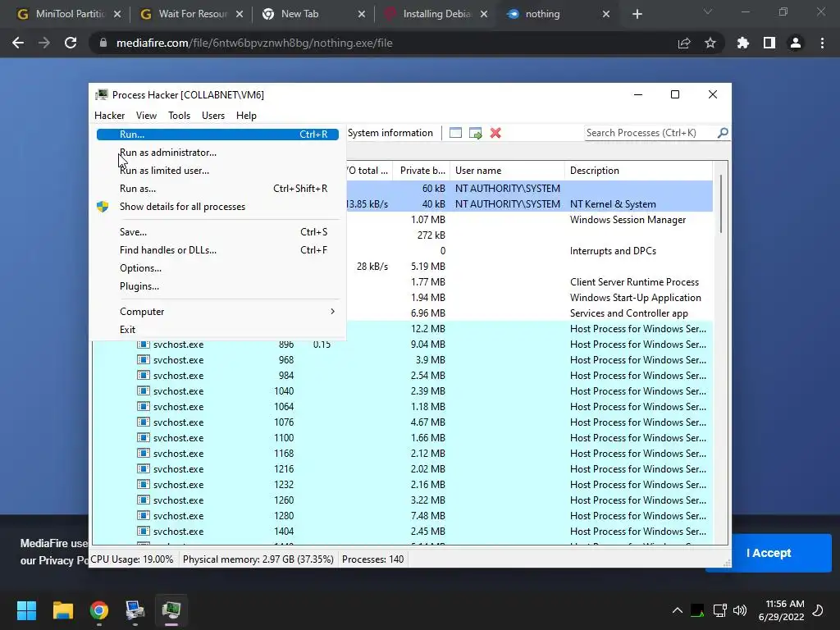Open the Users menu

(x=213, y=116)
